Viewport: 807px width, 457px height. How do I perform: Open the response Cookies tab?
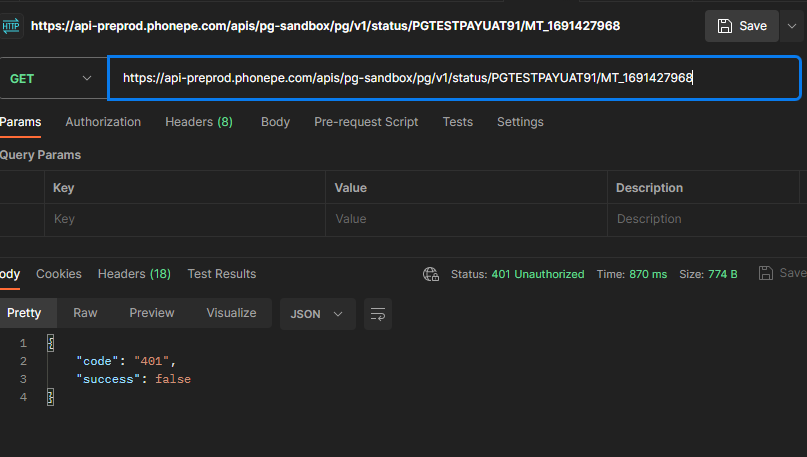coord(59,274)
